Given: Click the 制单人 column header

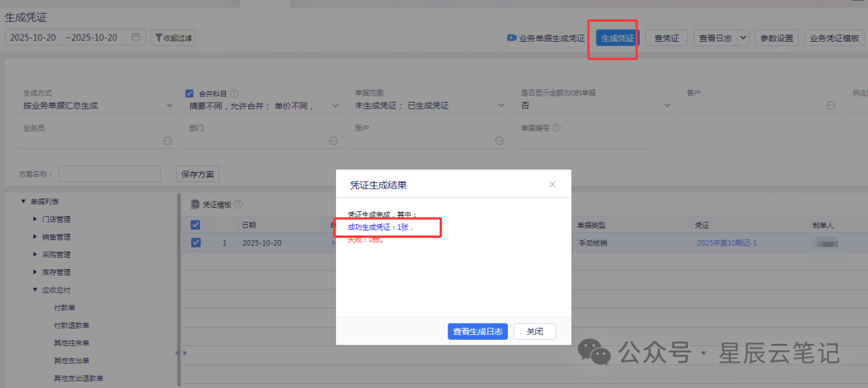Looking at the screenshot, I should pyautogui.click(x=823, y=225).
